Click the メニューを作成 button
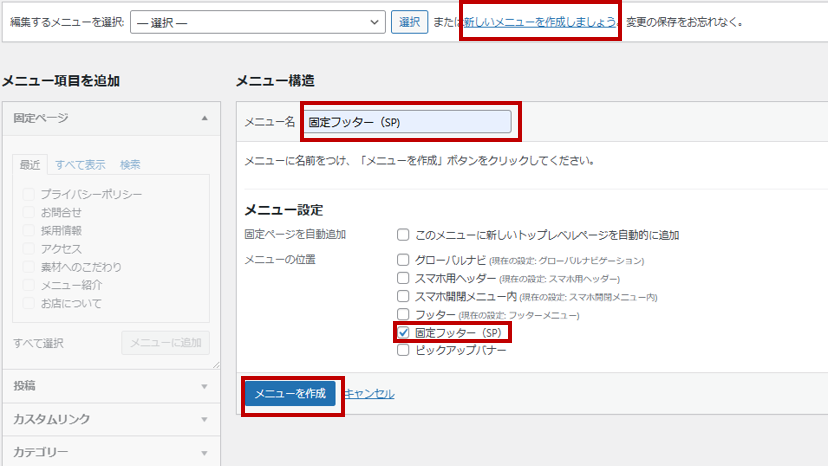This screenshot has width=829, height=466. click(x=290, y=394)
